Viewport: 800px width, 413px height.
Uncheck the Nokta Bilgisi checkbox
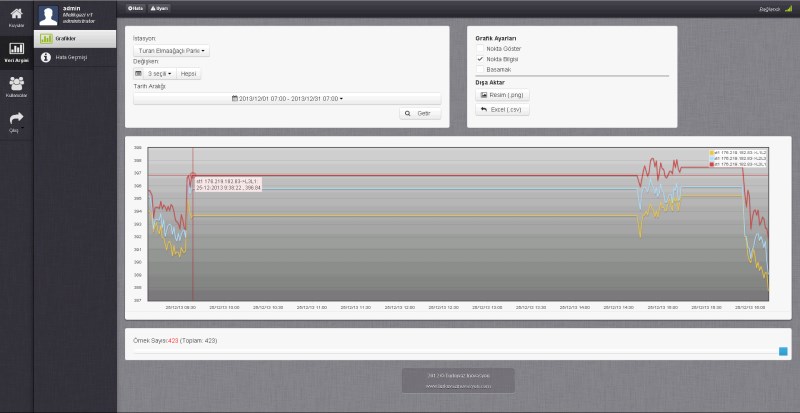tap(480, 59)
